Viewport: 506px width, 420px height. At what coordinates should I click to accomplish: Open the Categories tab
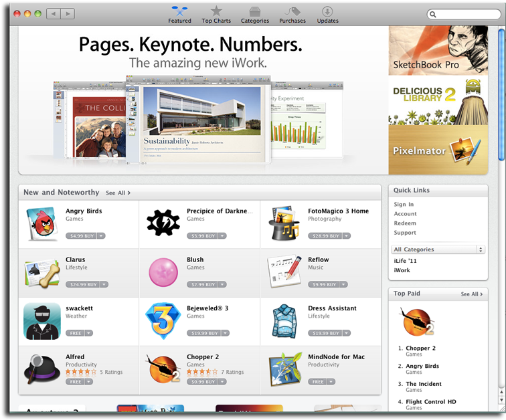255,15
